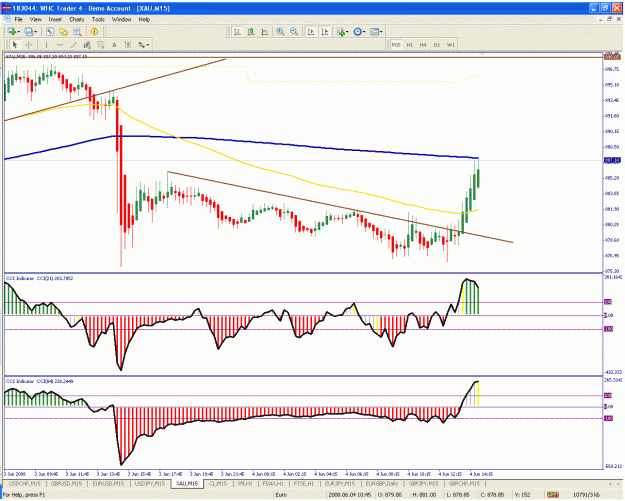Open the Insert menu
The width and height of the screenshot is (625, 501).
coord(55,19)
